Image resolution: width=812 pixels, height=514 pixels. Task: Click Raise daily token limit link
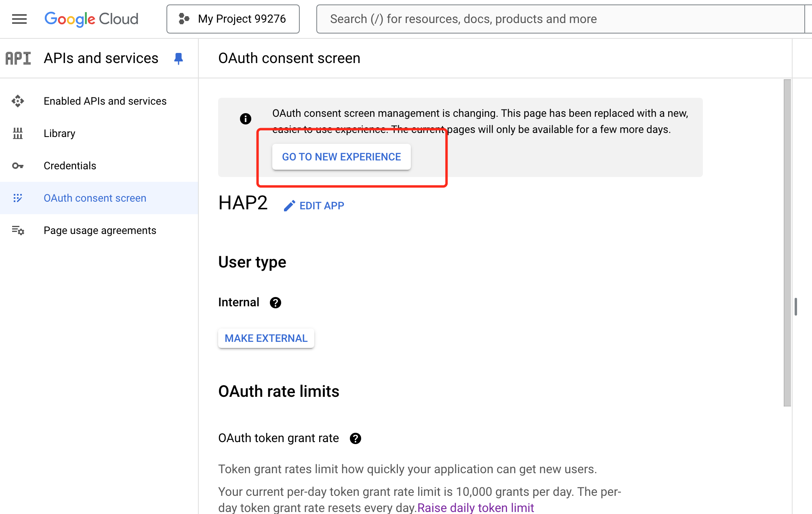click(475, 508)
